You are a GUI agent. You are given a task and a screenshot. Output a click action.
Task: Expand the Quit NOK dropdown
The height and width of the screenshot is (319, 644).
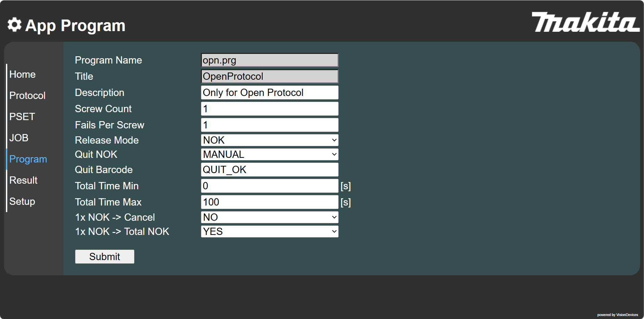[x=270, y=155]
